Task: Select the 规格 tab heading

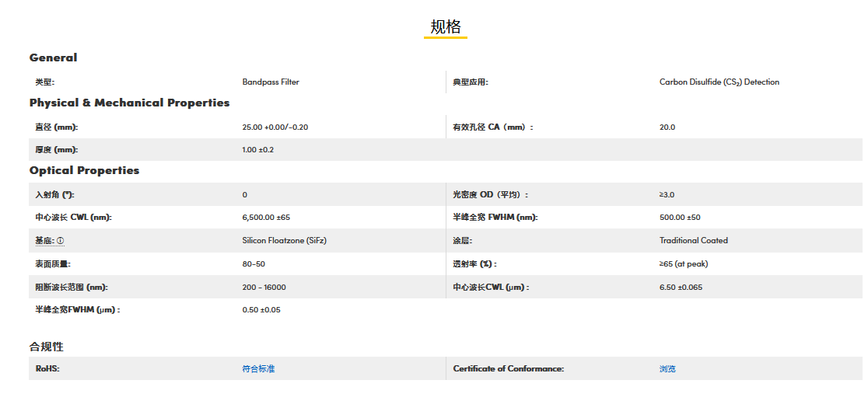Action: pyautogui.click(x=446, y=27)
